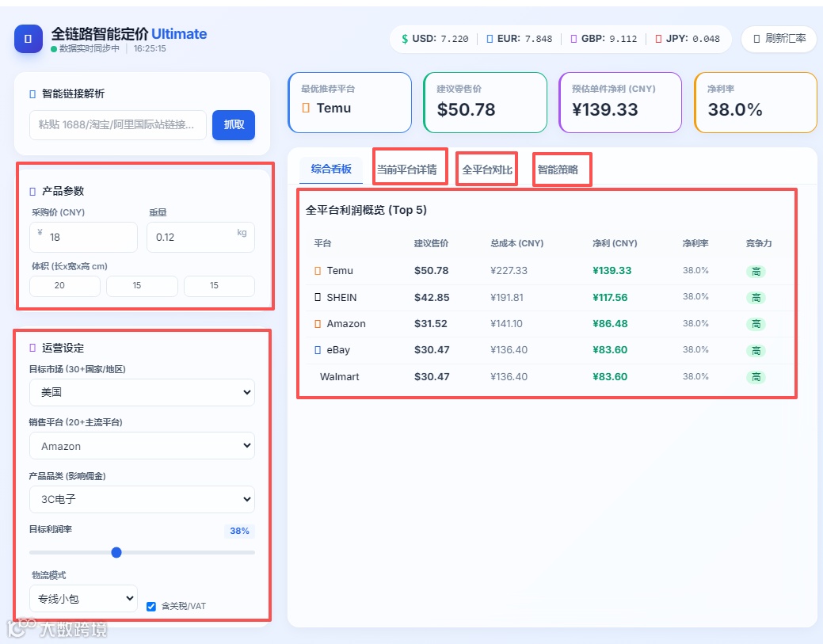Click the 刷新汇率 button
Screen dimensions: 823x644
pos(779,39)
